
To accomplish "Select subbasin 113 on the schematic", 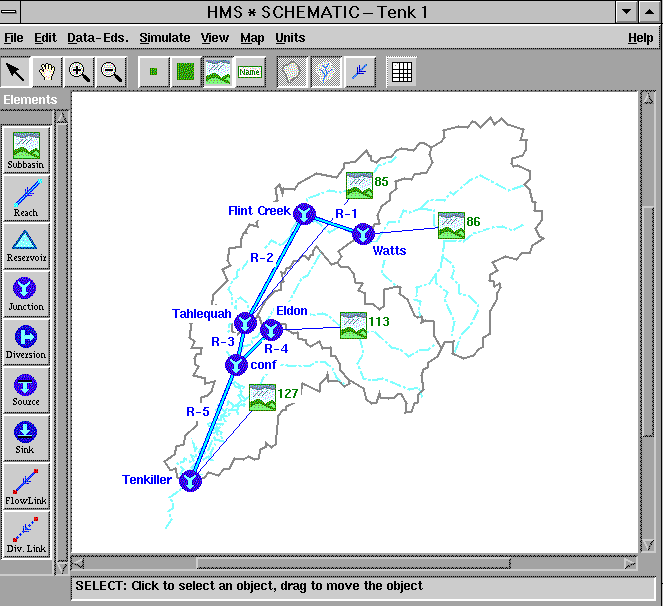I will pos(353,325).
